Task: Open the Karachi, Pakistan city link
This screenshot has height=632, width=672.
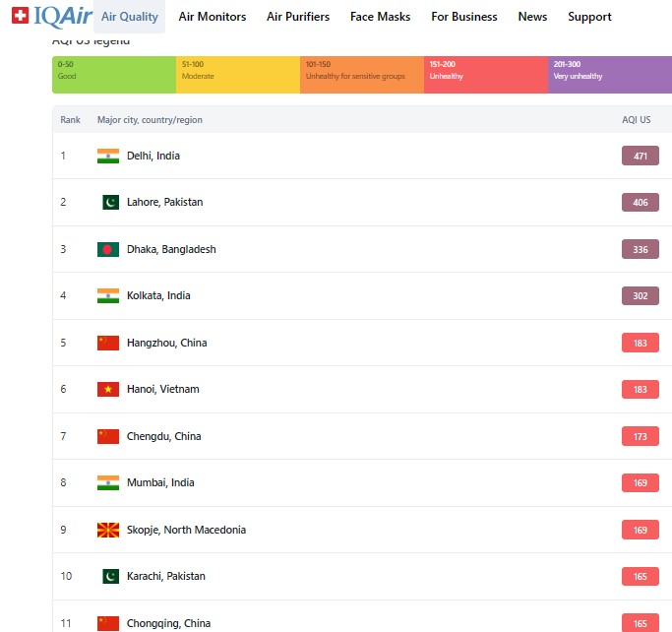Action: click(166, 576)
